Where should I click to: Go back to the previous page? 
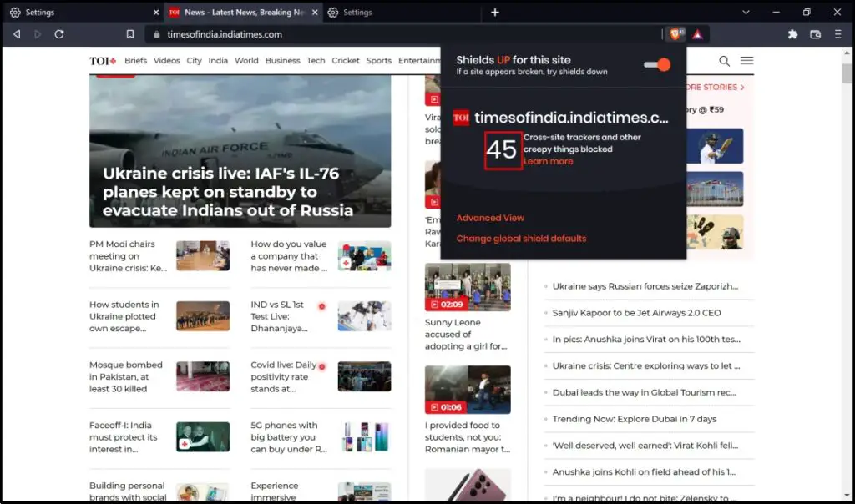tap(17, 34)
